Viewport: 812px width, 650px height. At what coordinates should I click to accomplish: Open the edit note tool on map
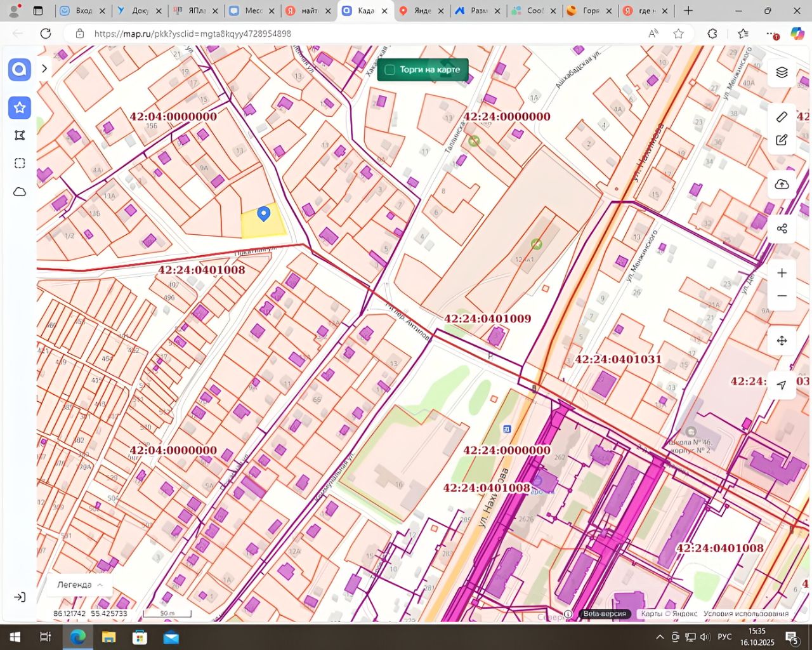coord(782,140)
